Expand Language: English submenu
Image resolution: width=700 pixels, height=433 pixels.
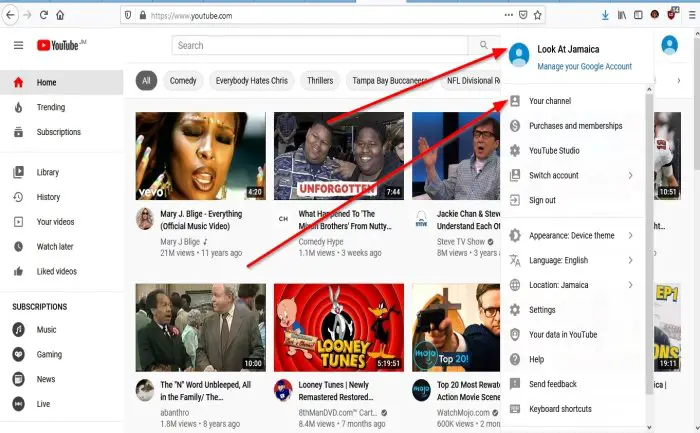[573, 260]
